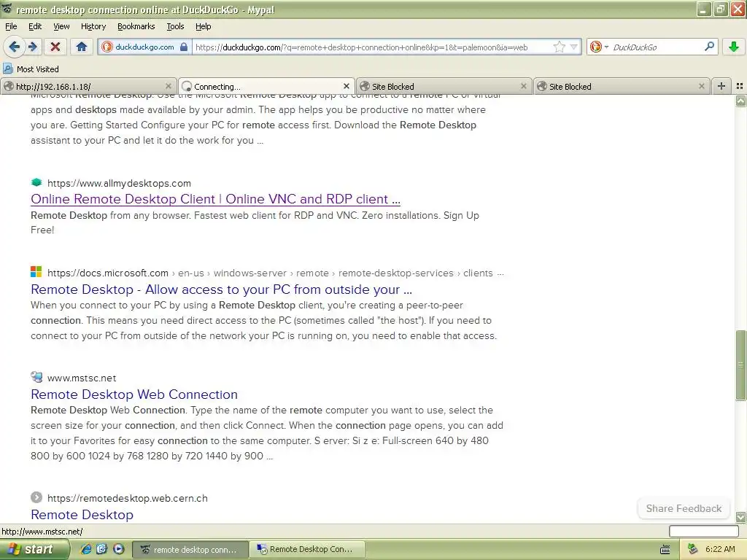Open the URL history dropdown arrow
Image resolution: width=747 pixels, height=560 pixels.
[x=574, y=47]
